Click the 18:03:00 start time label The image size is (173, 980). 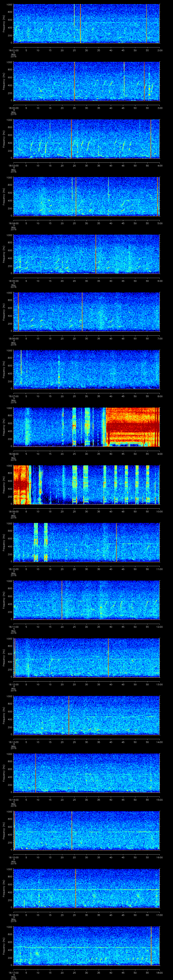tap(13, 166)
